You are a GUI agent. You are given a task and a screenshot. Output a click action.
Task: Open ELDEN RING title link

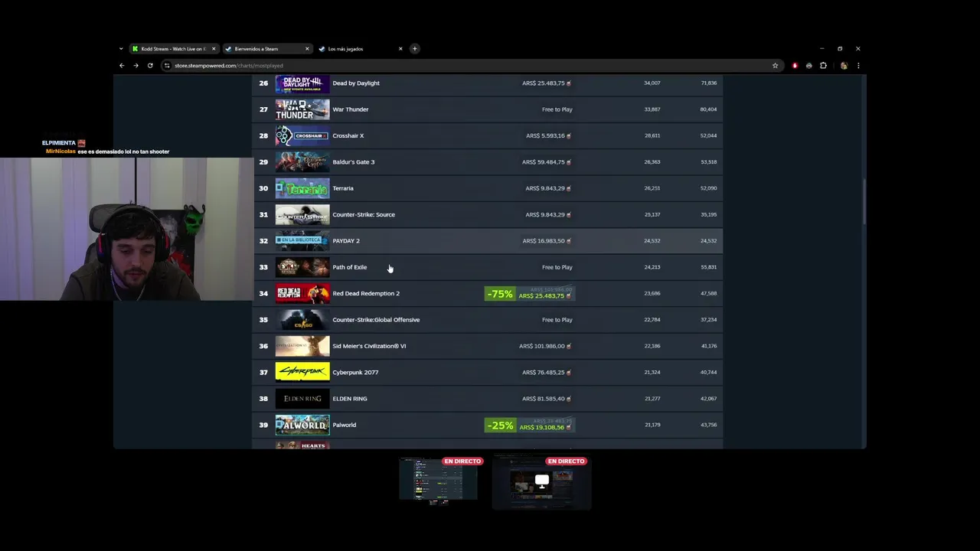tap(350, 399)
